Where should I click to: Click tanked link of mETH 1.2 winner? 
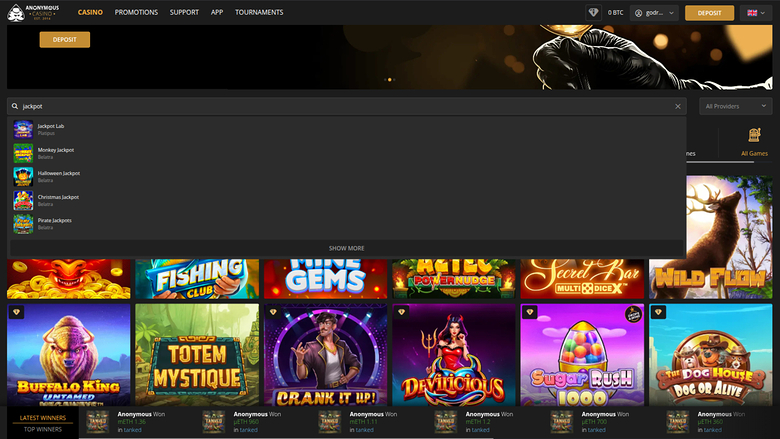480,430
